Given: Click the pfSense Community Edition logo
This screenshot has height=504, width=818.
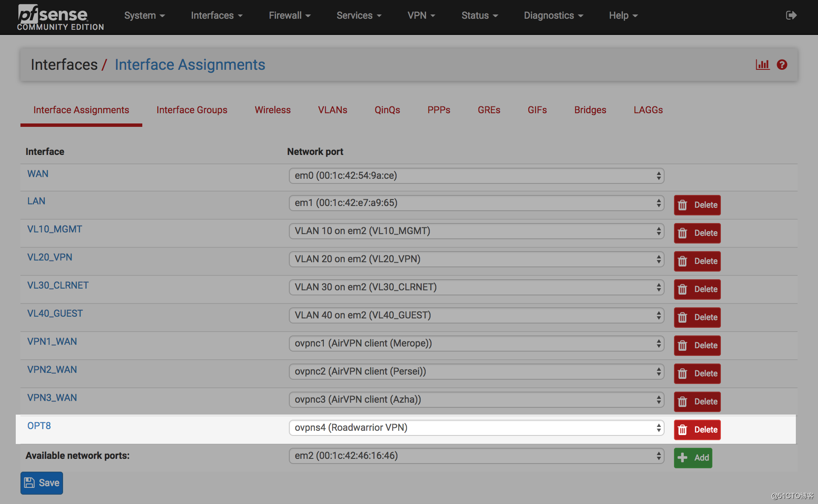Looking at the screenshot, I should tap(60, 17).
